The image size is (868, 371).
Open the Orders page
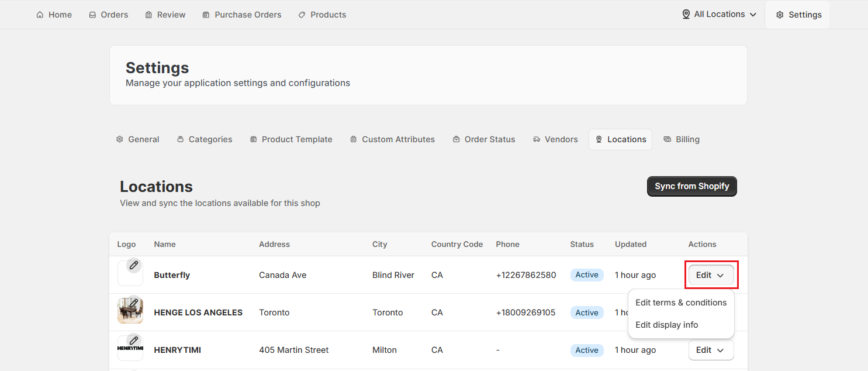(108, 15)
